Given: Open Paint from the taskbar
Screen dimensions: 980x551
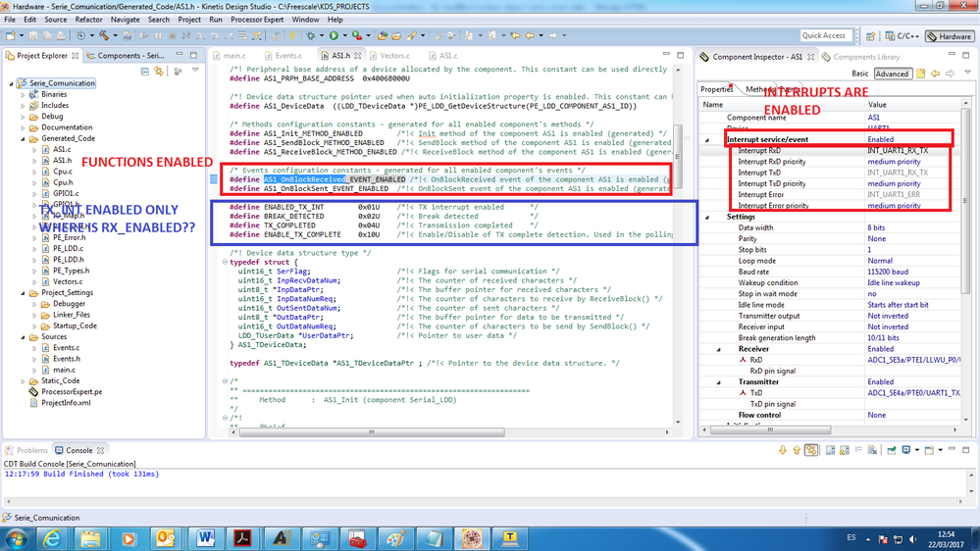Looking at the screenshot, I should [395, 538].
